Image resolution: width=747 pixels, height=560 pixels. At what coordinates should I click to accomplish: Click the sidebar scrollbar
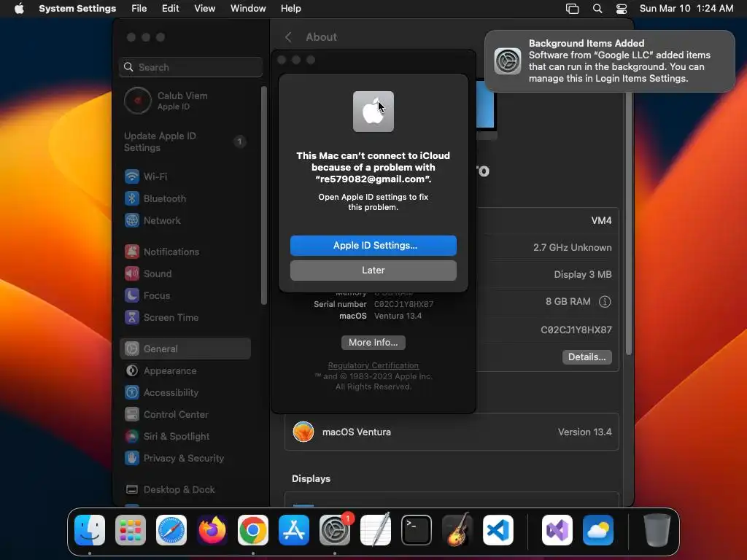point(264,195)
